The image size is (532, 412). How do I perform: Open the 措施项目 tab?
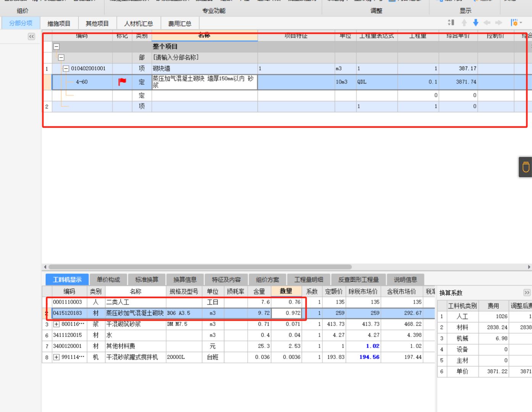click(x=59, y=23)
